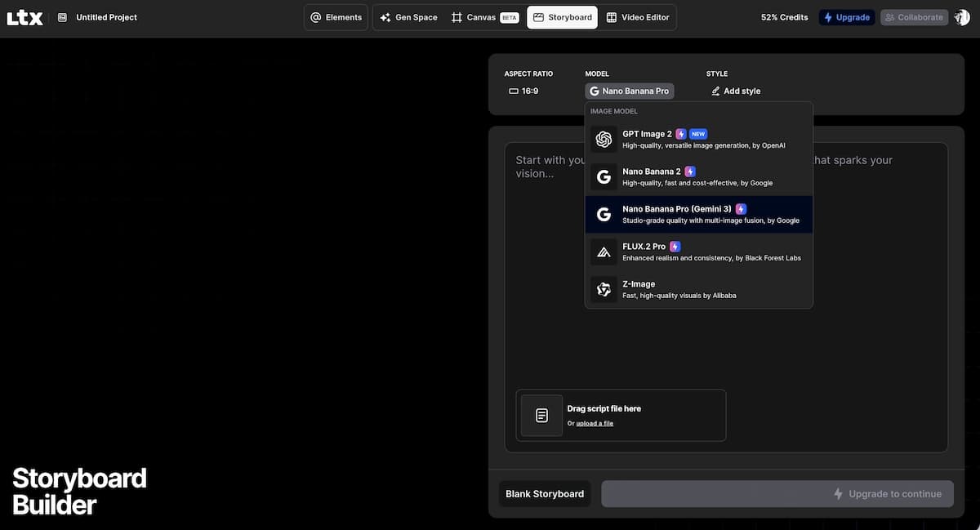This screenshot has height=530, width=980.
Task: Click the aspect ratio rectangle icon
Action: pyautogui.click(x=514, y=91)
